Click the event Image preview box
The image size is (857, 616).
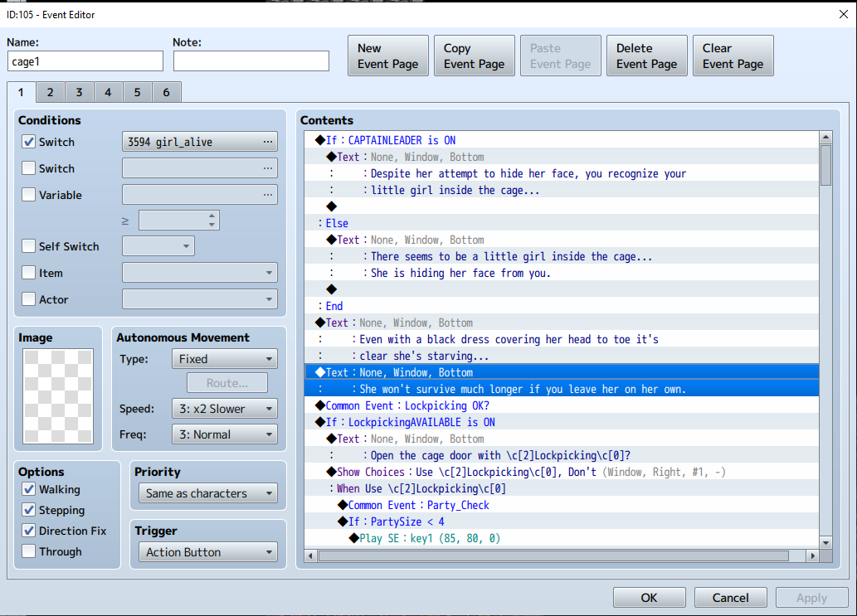(59, 396)
